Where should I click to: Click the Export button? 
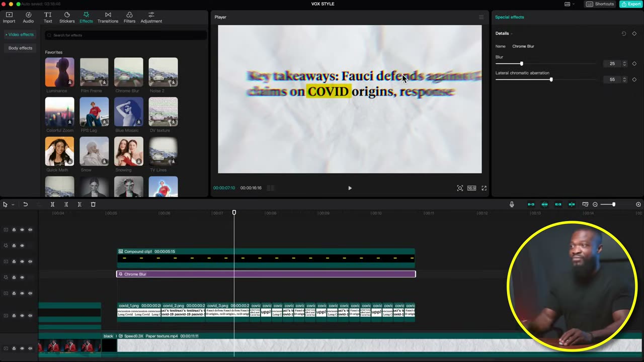[631, 4]
